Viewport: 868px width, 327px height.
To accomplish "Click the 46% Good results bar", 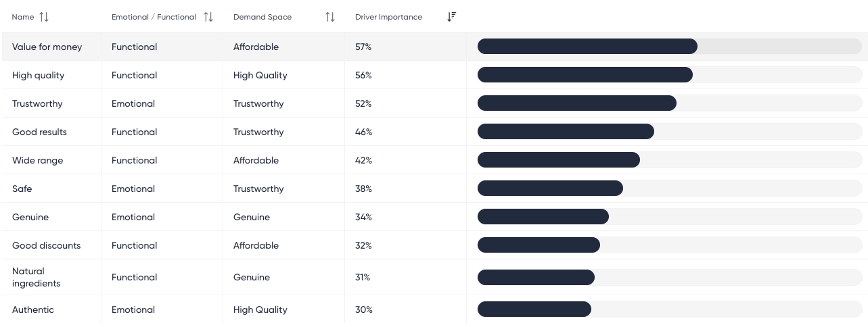I will pyautogui.click(x=566, y=132).
